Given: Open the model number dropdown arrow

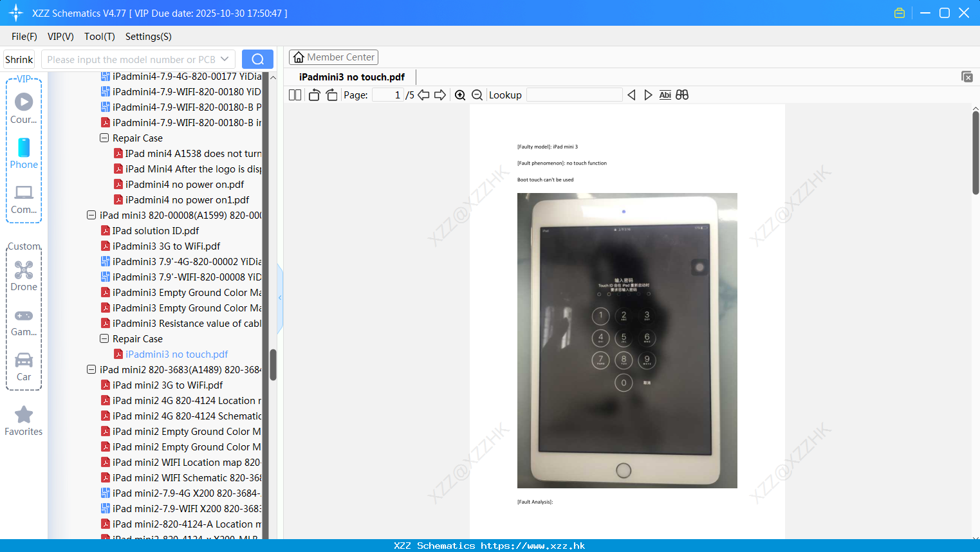Looking at the screenshot, I should coord(225,59).
